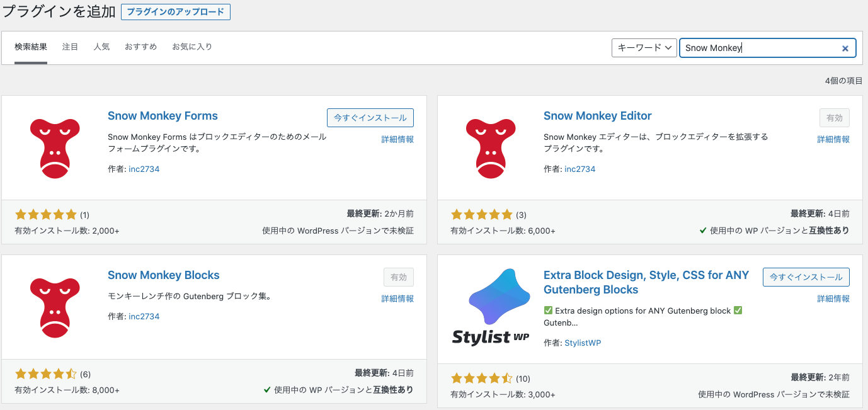Install Snow Monkey Forms via 今すぐインストール
Image resolution: width=868 pixels, height=410 pixels.
pyautogui.click(x=370, y=117)
